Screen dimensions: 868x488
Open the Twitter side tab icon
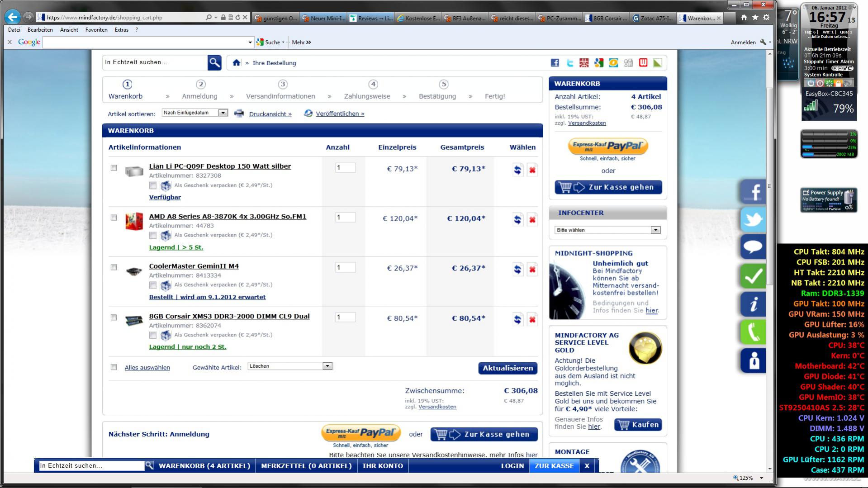pos(753,219)
